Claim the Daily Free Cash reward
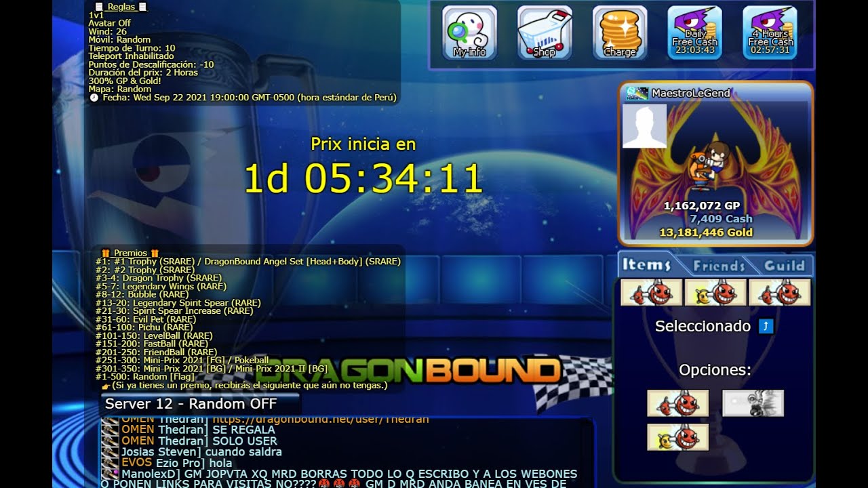This screenshot has height=488, width=868. tap(694, 33)
